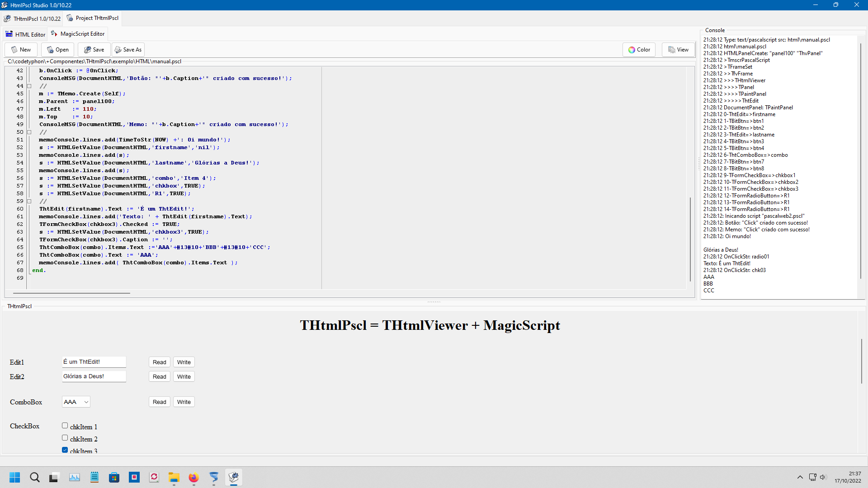Check the chkItem 2 checkbox
Viewport: 868px width, 488px height.
point(65,438)
